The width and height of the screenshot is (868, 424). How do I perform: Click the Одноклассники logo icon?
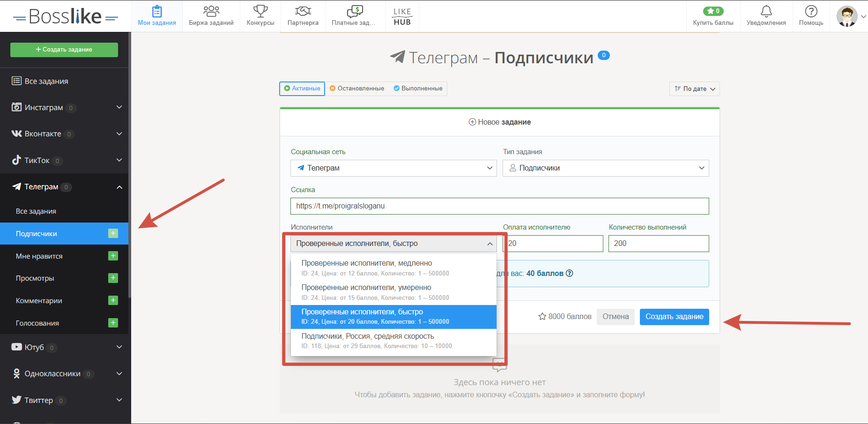tap(16, 373)
